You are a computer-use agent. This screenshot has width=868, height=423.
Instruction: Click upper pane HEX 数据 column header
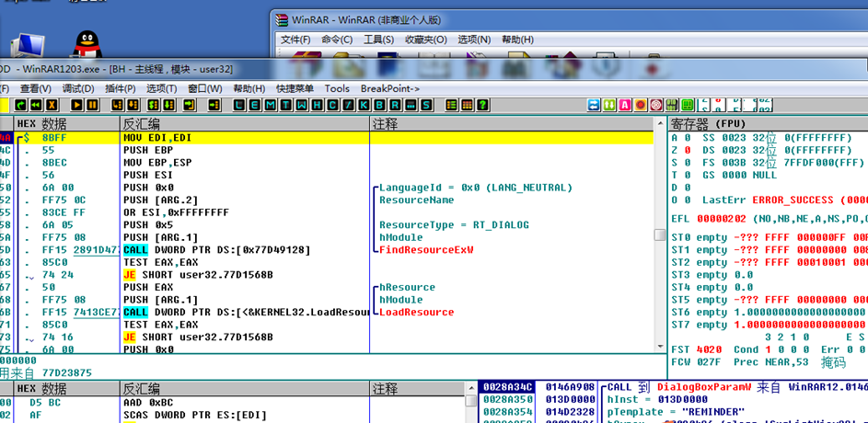coord(66,123)
